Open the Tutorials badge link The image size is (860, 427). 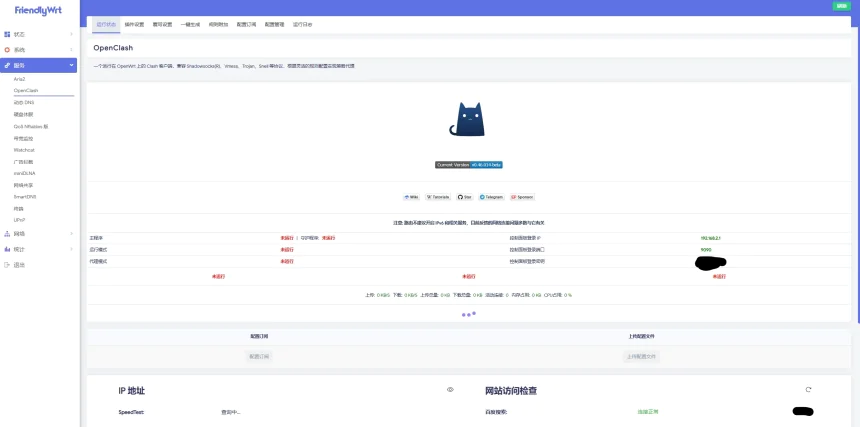click(438, 197)
